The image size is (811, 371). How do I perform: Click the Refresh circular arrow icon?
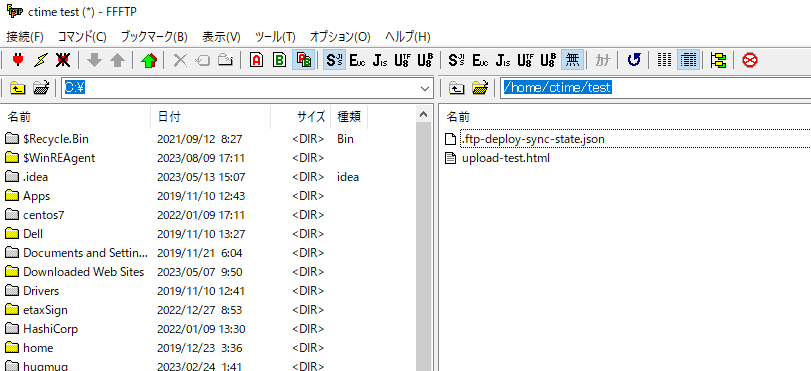tap(634, 61)
